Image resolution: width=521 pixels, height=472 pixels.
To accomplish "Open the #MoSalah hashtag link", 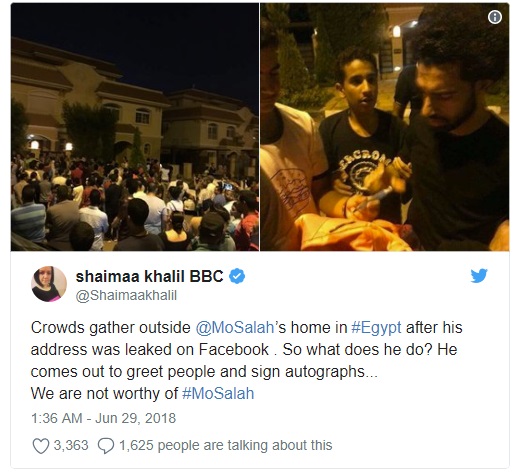I will pyautogui.click(x=218, y=394).
